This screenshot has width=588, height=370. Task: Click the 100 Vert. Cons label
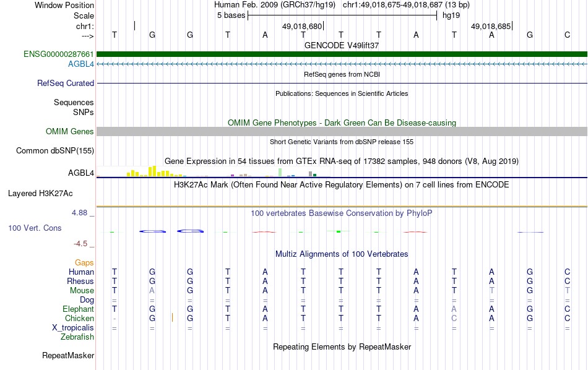[35, 228]
